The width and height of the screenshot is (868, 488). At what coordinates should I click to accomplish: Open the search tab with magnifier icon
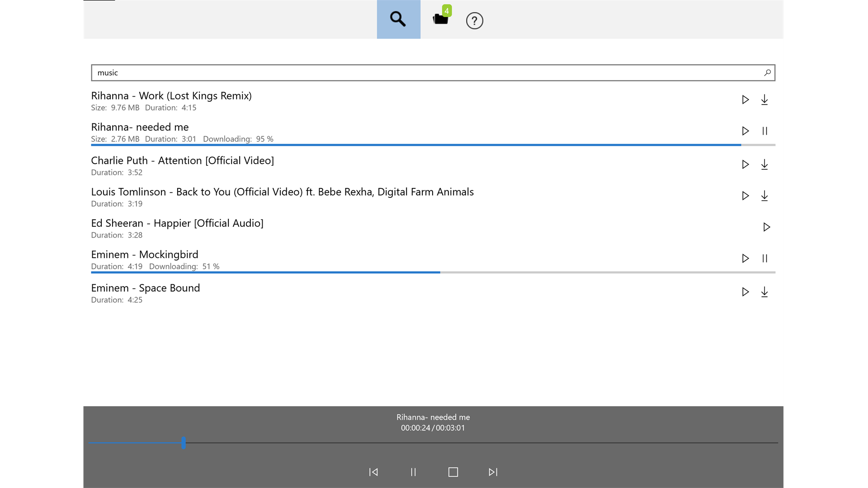[398, 19]
